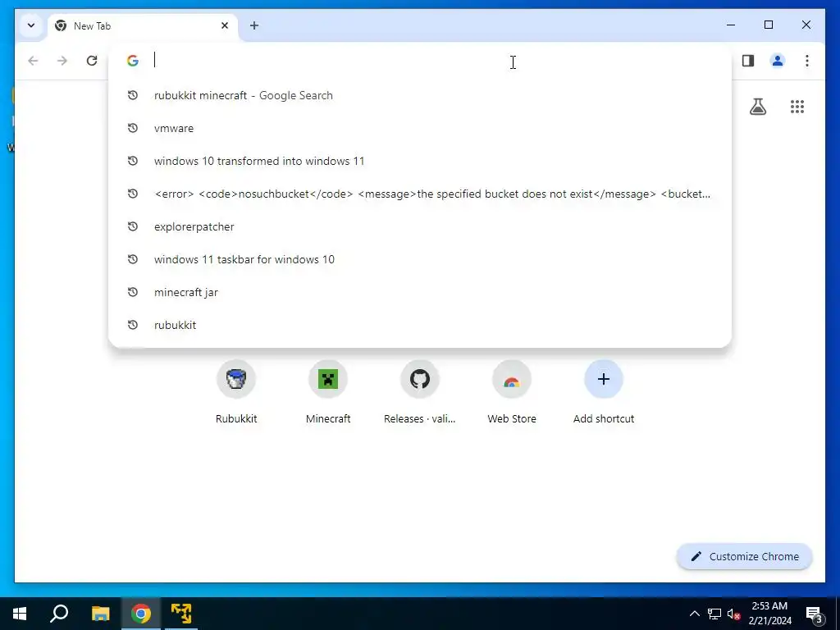Open the Web Store shortcut tile
840x630 pixels.
click(x=512, y=392)
